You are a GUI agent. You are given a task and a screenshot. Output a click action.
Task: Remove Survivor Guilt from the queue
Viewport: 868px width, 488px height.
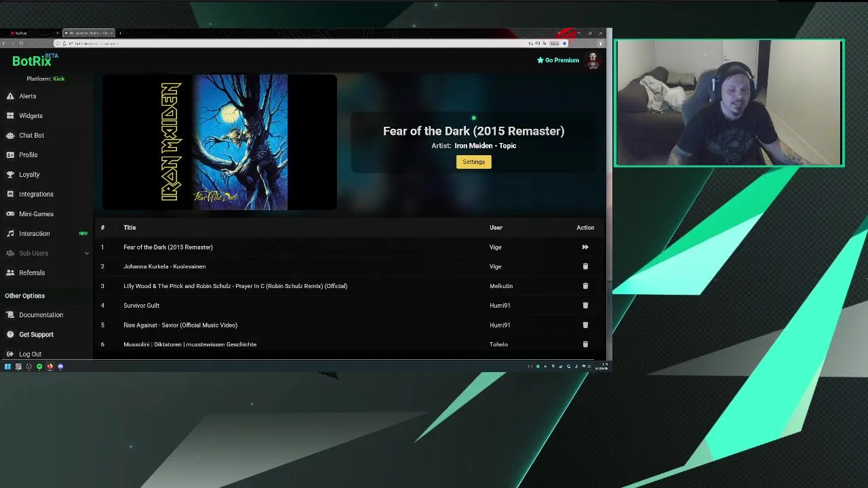point(585,306)
